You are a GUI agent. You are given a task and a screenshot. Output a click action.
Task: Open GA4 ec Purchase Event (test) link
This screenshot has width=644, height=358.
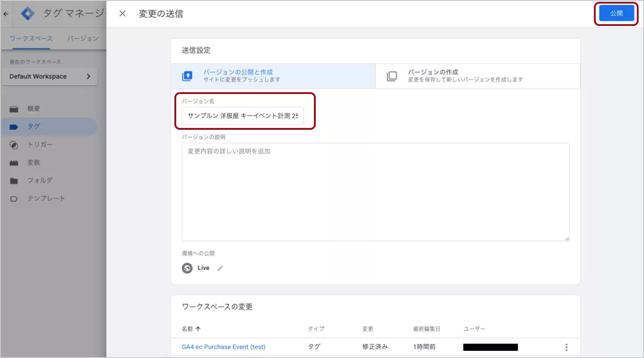point(224,347)
